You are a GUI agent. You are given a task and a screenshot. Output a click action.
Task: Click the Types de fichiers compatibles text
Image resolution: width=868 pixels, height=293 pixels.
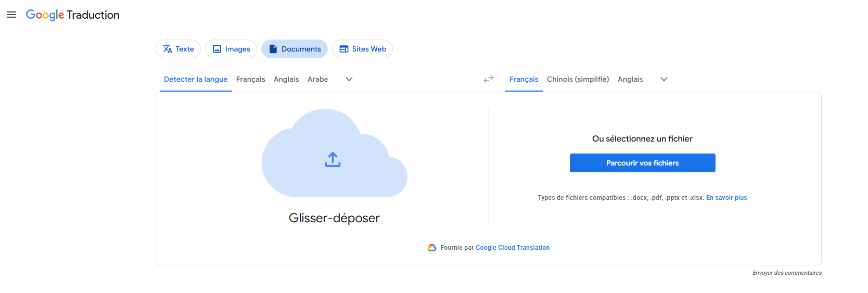(x=621, y=198)
